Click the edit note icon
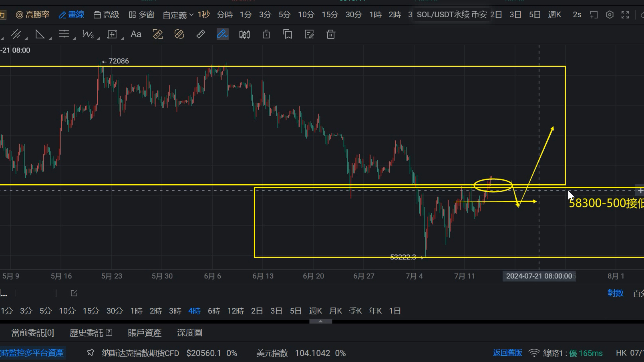 [x=309, y=34]
